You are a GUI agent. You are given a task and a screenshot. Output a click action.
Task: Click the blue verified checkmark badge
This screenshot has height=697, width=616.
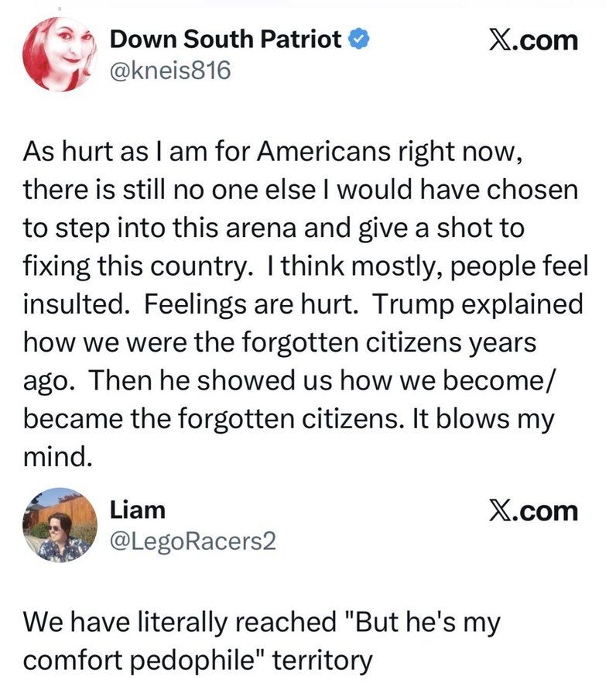359,39
